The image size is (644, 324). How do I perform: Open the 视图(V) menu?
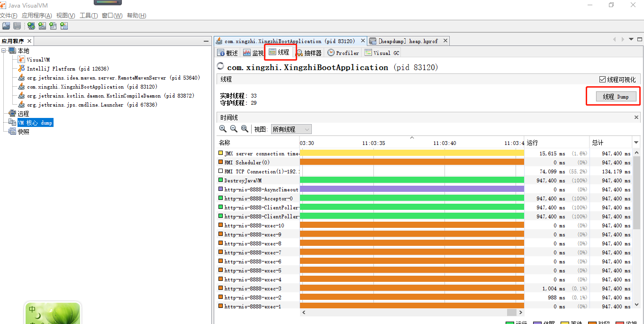pyautogui.click(x=65, y=16)
